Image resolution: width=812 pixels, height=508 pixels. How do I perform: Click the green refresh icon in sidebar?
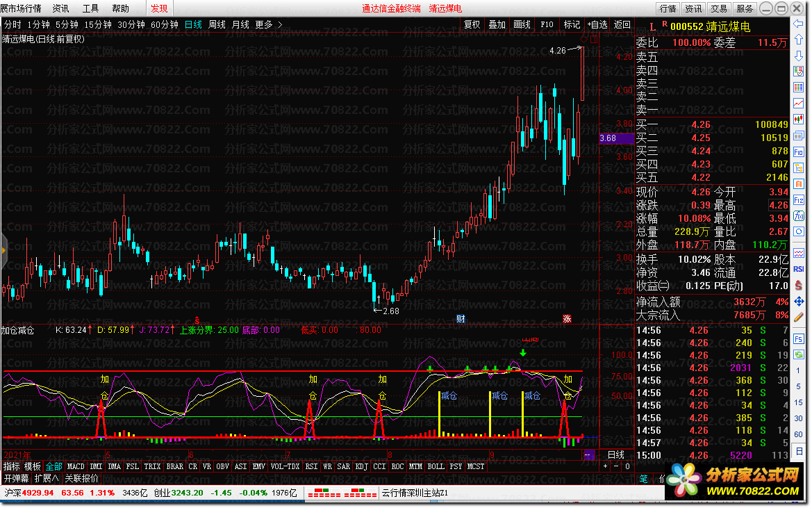pyautogui.click(x=799, y=354)
